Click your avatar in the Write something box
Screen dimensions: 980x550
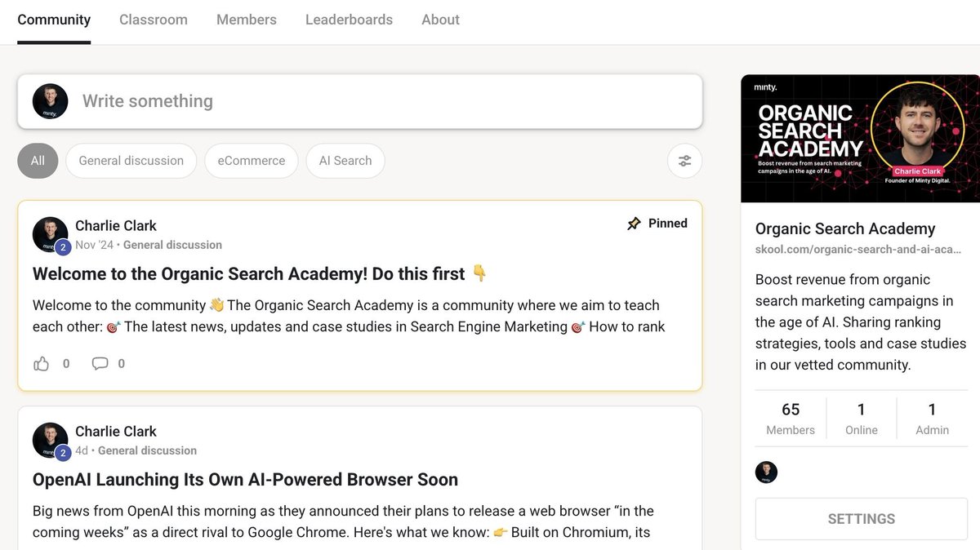coord(50,101)
